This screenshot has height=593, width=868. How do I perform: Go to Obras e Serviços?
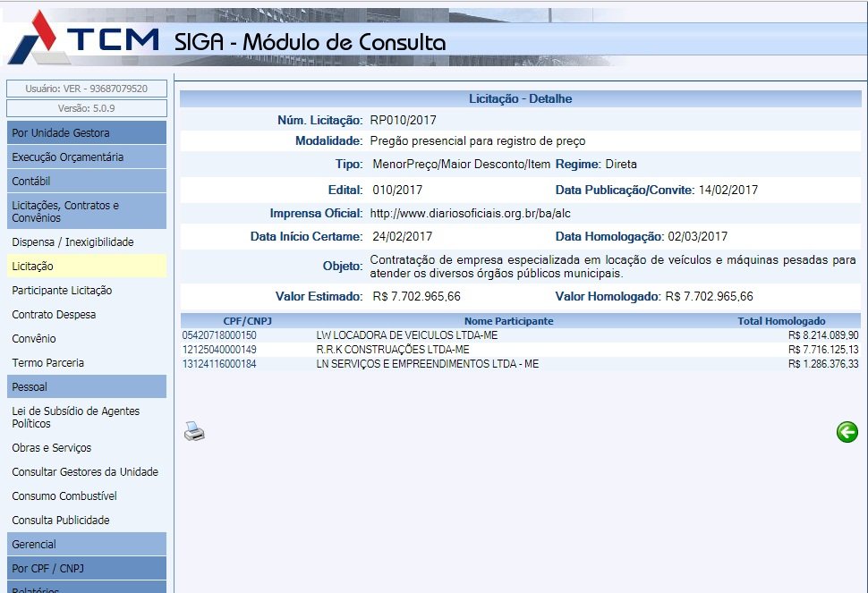52,448
